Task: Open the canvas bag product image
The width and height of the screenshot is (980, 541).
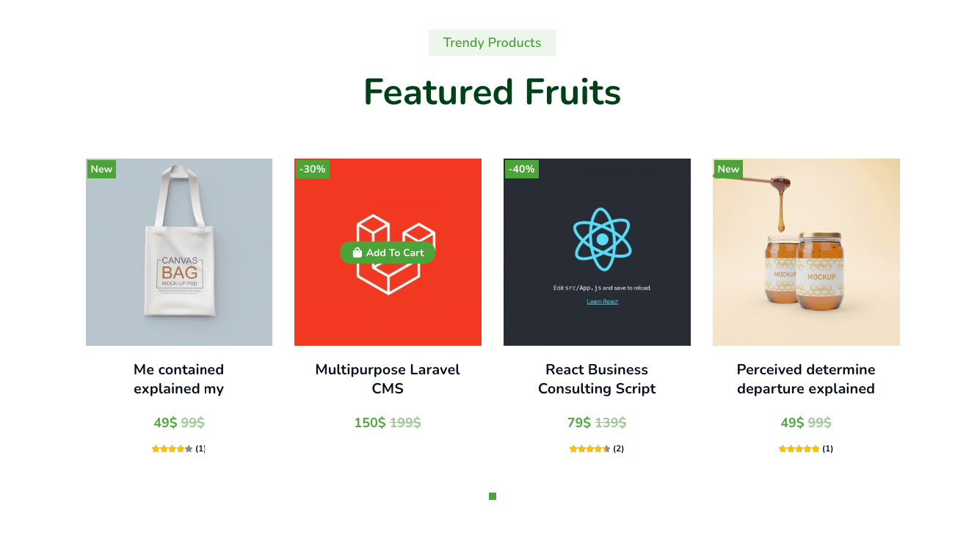Action: pos(179,252)
